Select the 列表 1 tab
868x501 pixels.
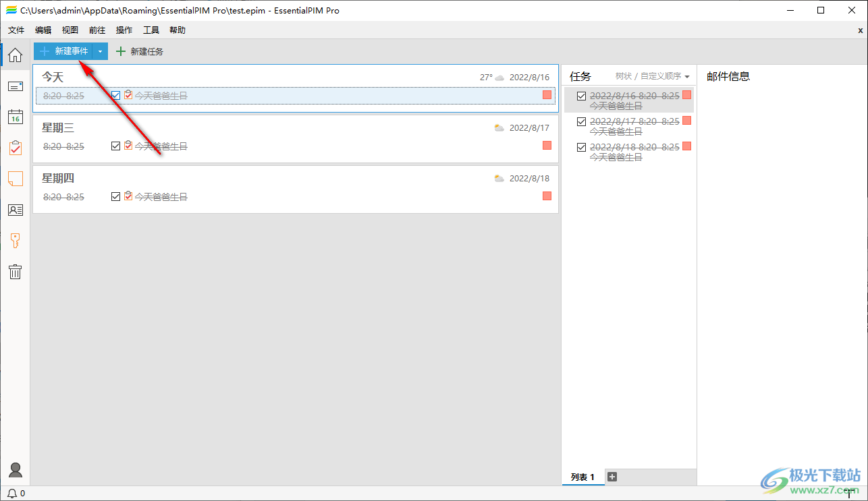coord(583,477)
